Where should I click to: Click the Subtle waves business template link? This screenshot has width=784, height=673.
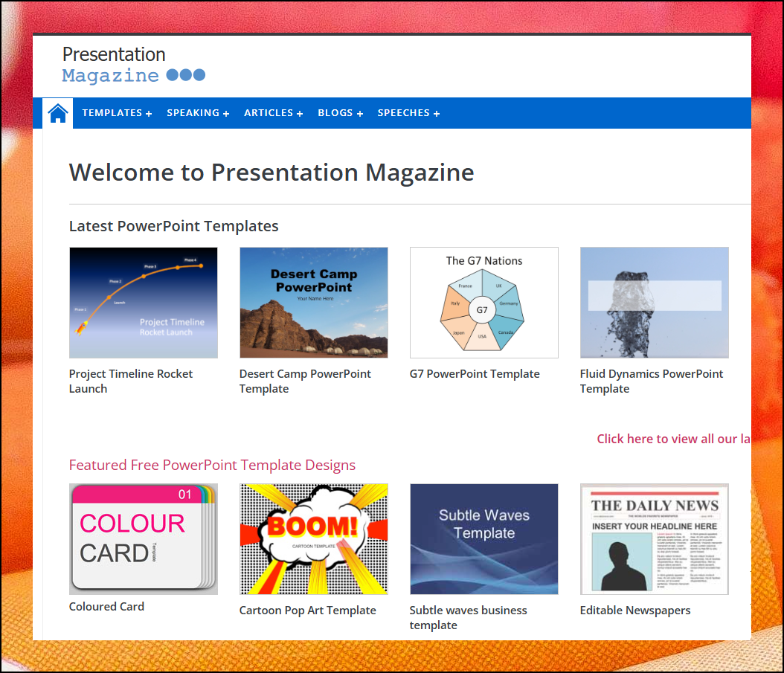(x=468, y=617)
